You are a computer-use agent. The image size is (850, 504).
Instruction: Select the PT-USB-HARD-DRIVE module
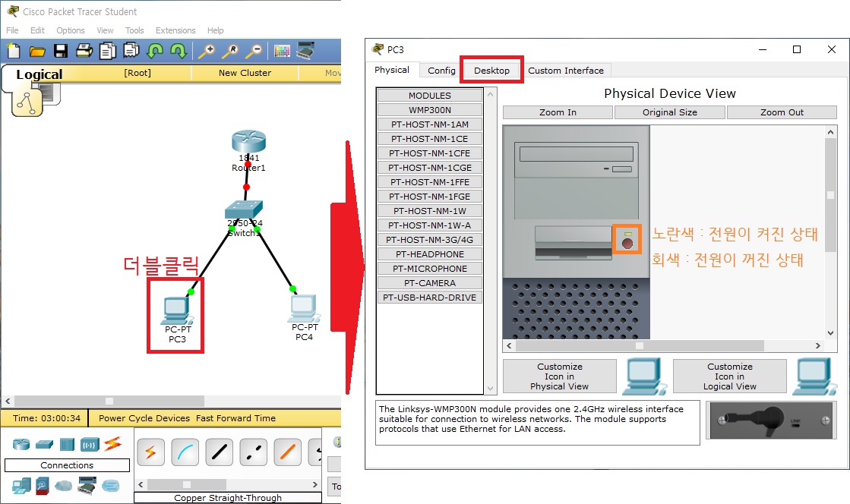pos(430,298)
